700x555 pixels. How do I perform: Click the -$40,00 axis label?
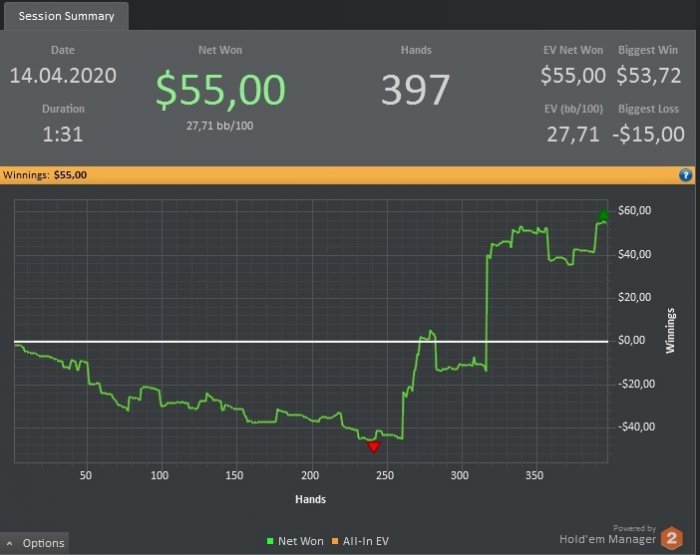click(x=636, y=427)
